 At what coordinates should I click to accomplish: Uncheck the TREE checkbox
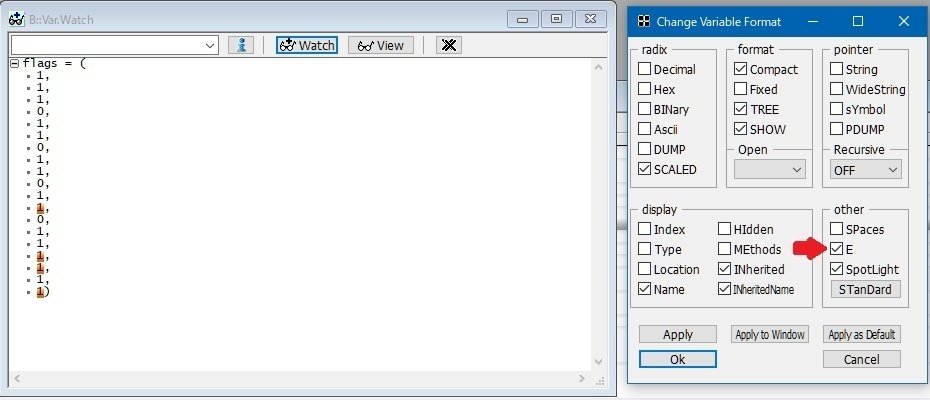pos(740,109)
